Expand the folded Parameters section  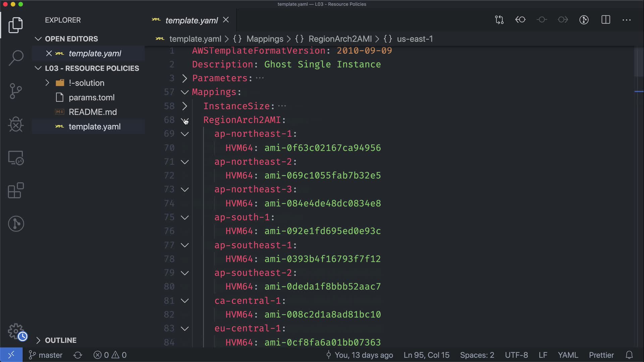pos(184,78)
